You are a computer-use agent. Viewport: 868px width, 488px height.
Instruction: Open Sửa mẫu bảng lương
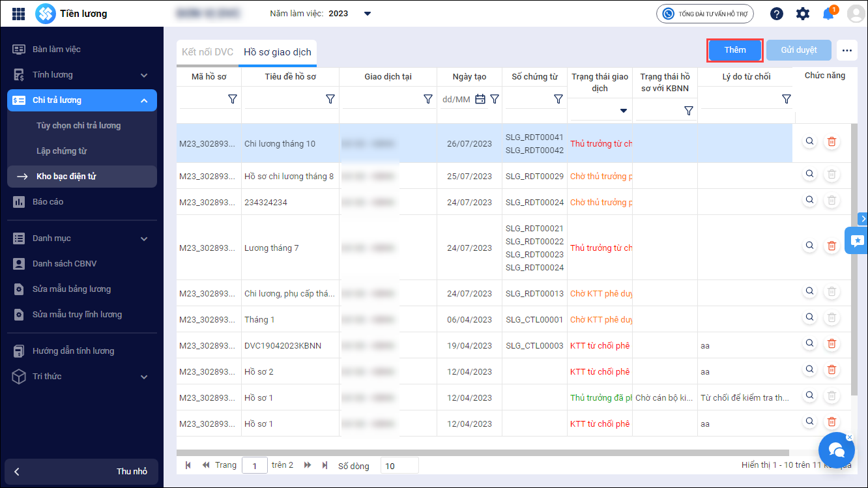coord(81,289)
